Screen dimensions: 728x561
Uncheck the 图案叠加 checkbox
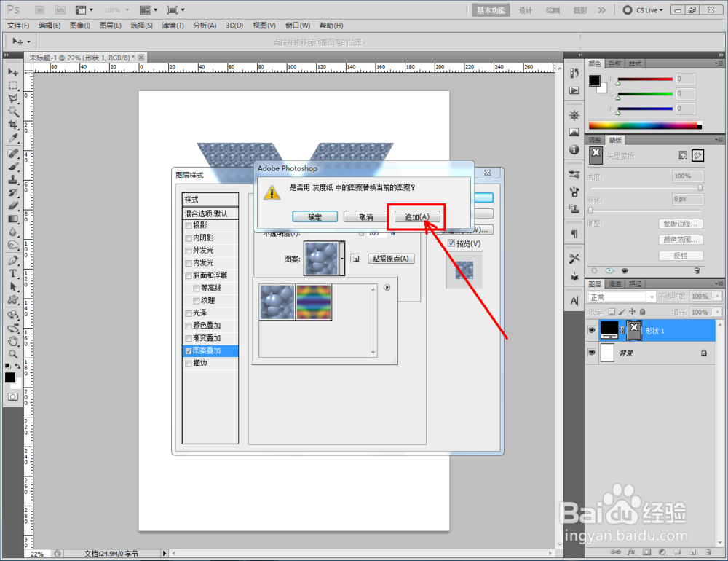[x=189, y=351]
